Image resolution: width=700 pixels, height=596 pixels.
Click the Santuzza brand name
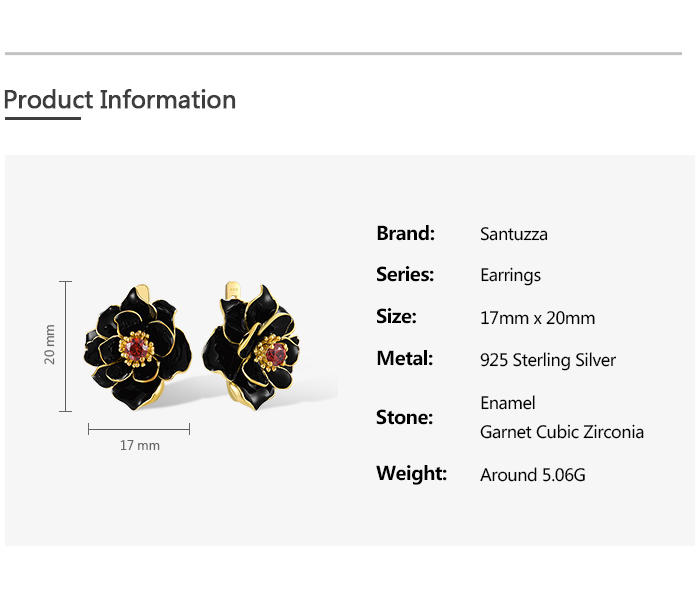[x=513, y=235]
